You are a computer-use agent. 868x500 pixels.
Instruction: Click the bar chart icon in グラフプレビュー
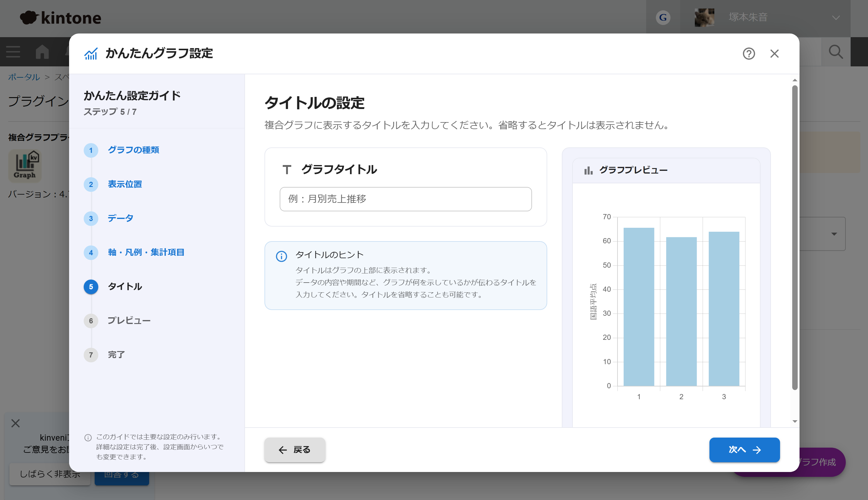(589, 170)
